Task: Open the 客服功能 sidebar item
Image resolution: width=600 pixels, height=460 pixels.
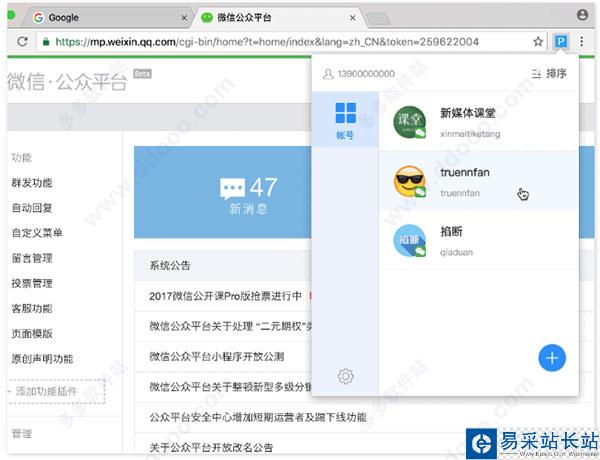Action: coord(32,308)
